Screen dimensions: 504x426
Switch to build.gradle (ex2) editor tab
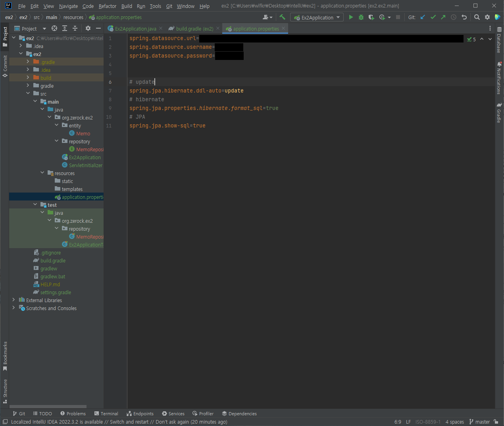[x=194, y=29]
